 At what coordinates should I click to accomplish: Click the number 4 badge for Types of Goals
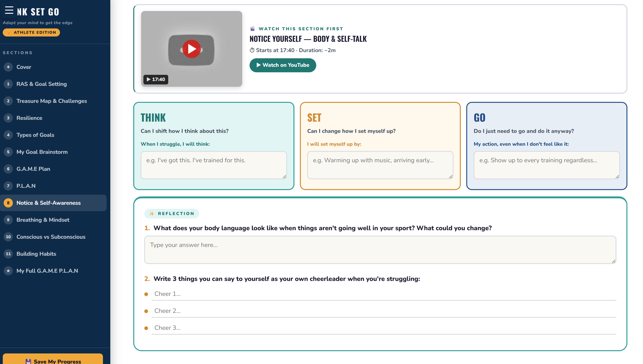click(x=8, y=135)
